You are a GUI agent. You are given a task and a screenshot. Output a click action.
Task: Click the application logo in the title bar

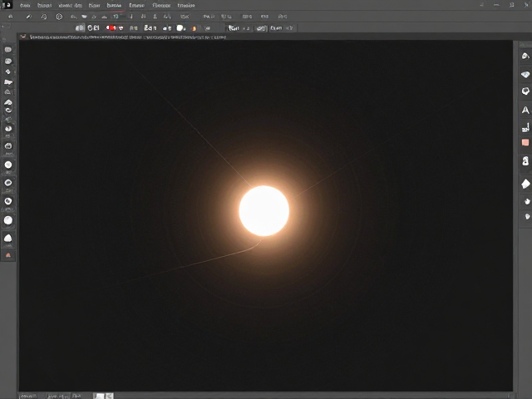7,5
